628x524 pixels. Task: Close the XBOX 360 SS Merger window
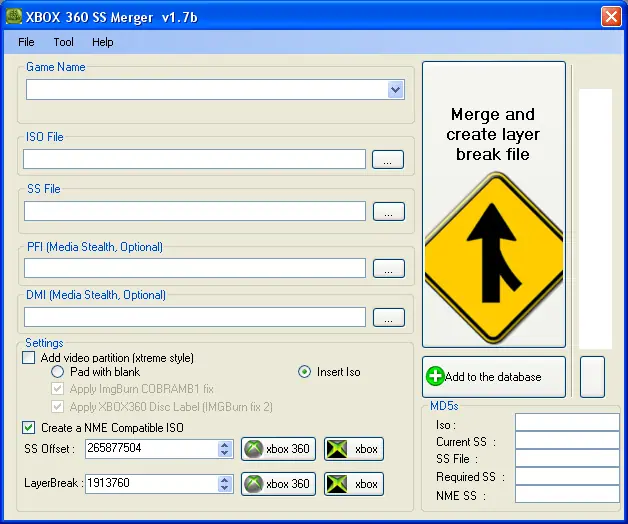[611, 17]
